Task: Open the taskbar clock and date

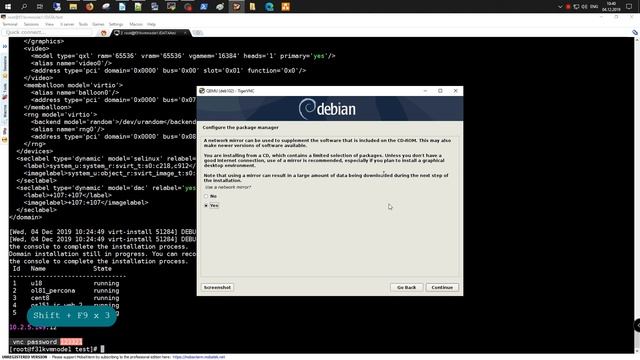Action: coord(611,7)
